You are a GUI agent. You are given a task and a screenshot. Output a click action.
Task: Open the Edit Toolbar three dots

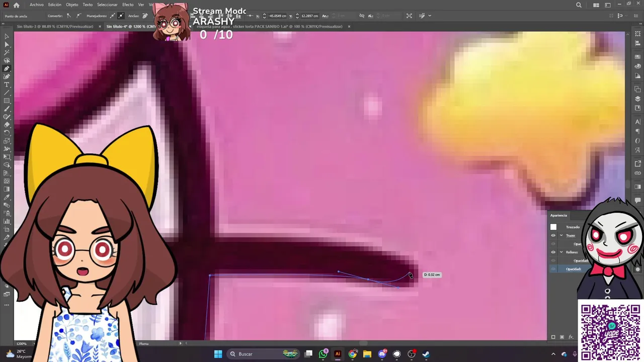(x=7, y=305)
